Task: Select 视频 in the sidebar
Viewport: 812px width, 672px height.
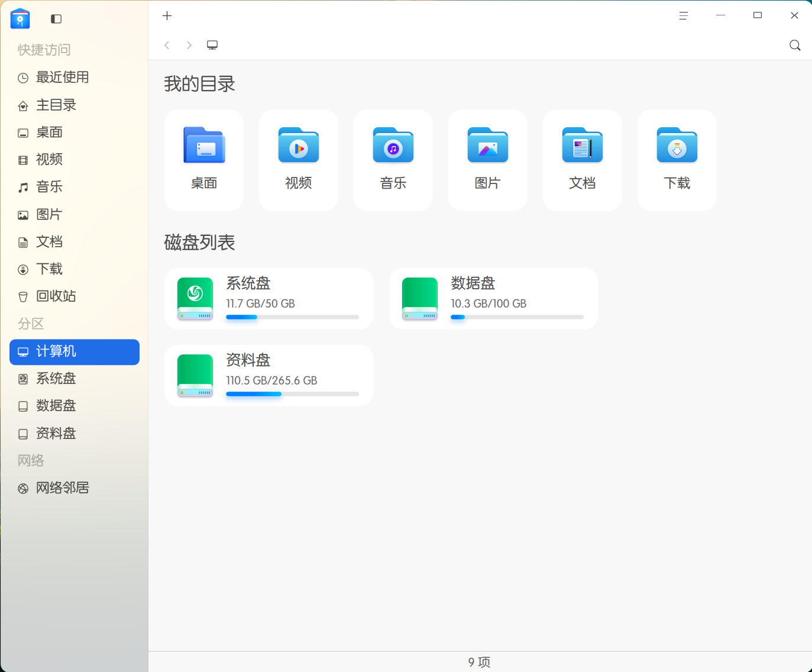Action: coord(75,160)
